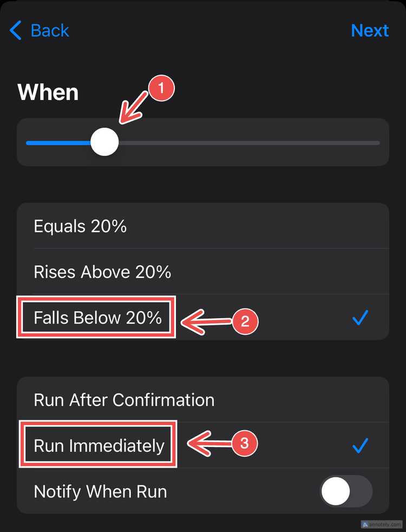Tap the Back chevron arrow icon
The width and height of the screenshot is (406, 532).
[16, 30]
